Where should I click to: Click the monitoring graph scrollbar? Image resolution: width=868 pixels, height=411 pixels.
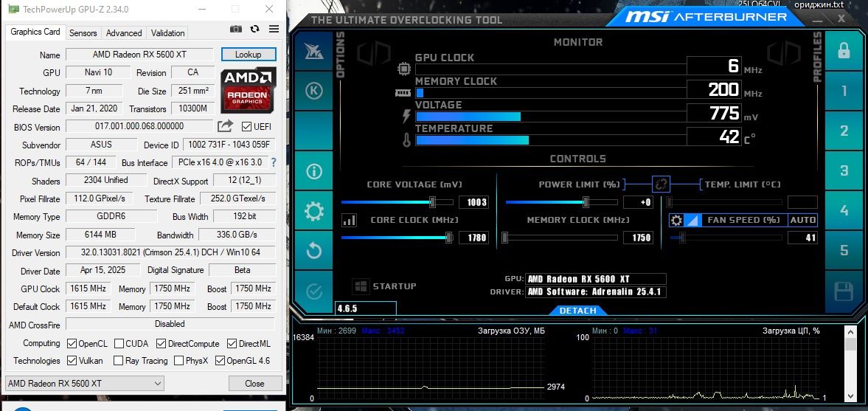click(850, 363)
